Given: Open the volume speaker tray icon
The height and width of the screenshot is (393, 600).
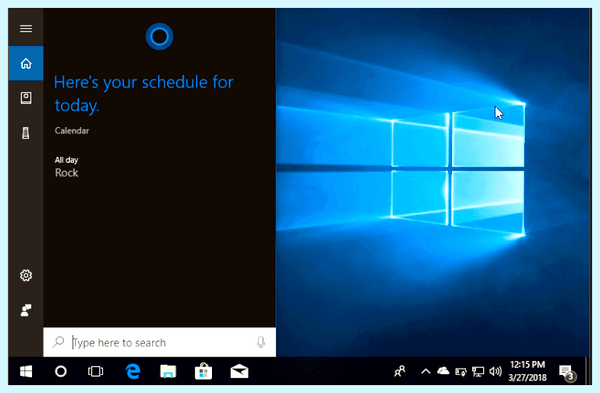Looking at the screenshot, I should pos(495,371).
